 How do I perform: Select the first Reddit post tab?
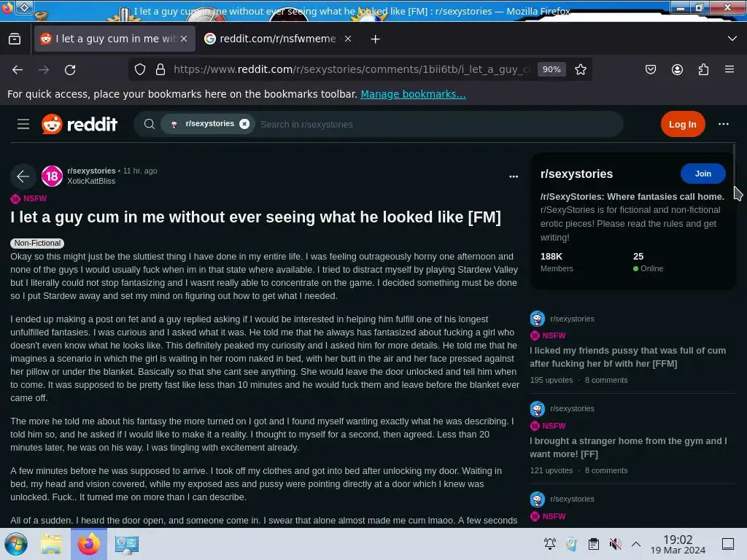(115, 39)
